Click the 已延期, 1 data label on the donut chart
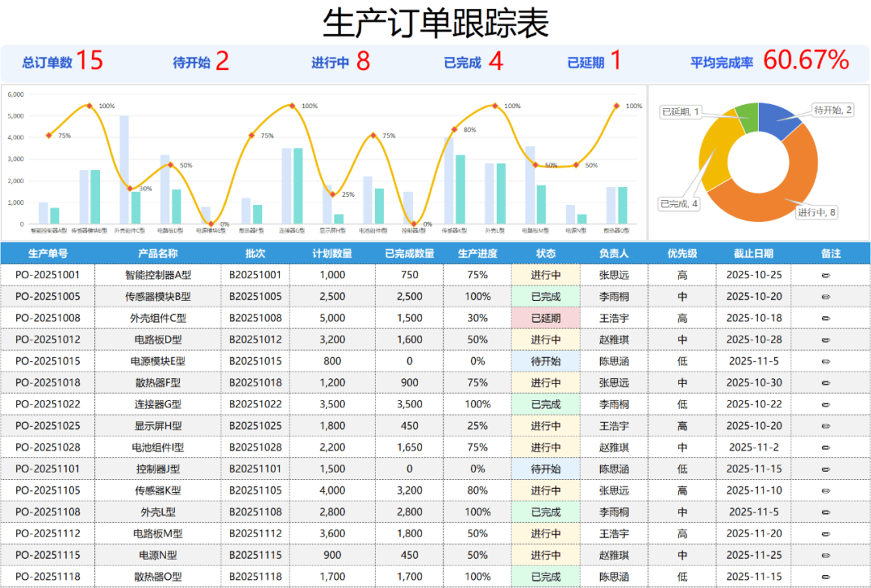The height and width of the screenshot is (588, 871). point(681,112)
